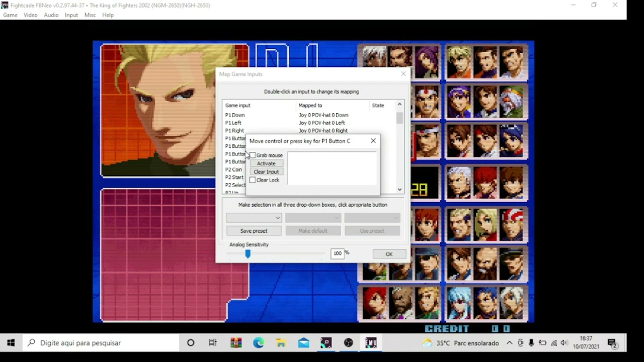Image resolution: width=644 pixels, height=362 pixels.
Task: Click the Save preset button
Action: (254, 231)
